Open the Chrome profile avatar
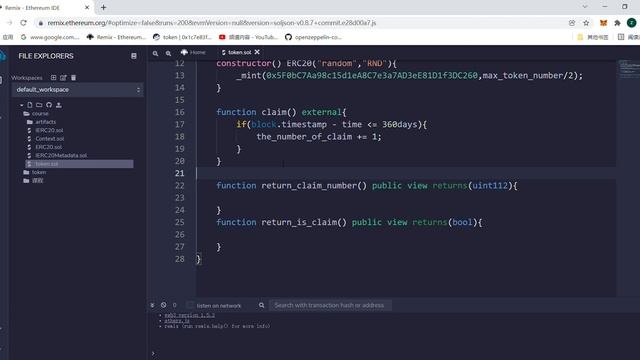Image resolution: width=640 pixels, height=360 pixels. [631, 23]
